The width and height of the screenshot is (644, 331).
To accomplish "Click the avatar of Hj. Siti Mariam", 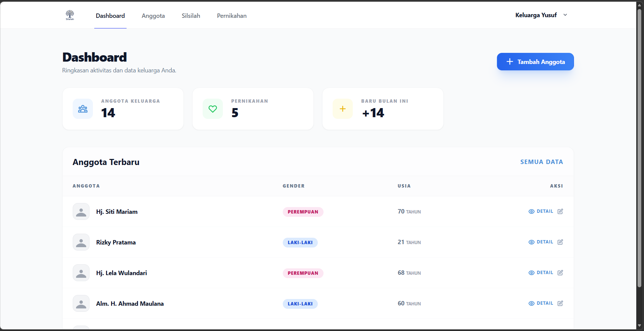I will [x=81, y=211].
